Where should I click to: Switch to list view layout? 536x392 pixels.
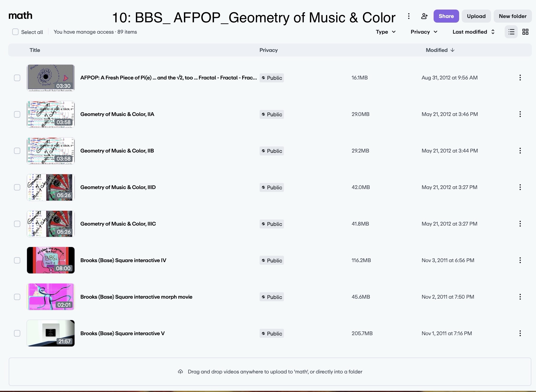click(x=511, y=32)
